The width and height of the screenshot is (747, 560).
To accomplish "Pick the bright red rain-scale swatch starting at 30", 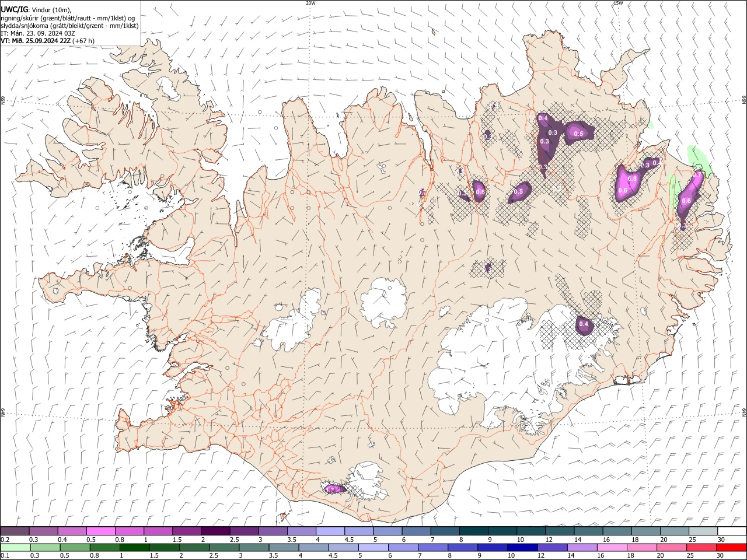I will tap(731, 548).
